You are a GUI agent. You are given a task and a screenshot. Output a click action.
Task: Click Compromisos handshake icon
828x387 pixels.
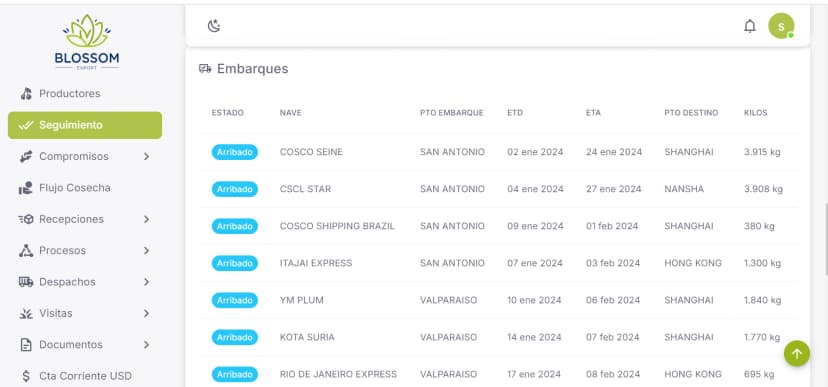point(26,157)
